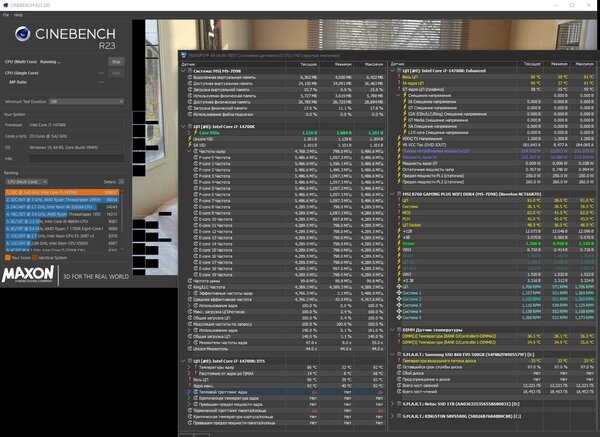Collapse the CPU [#0] Intel Core i7-14700K group

[184, 126]
